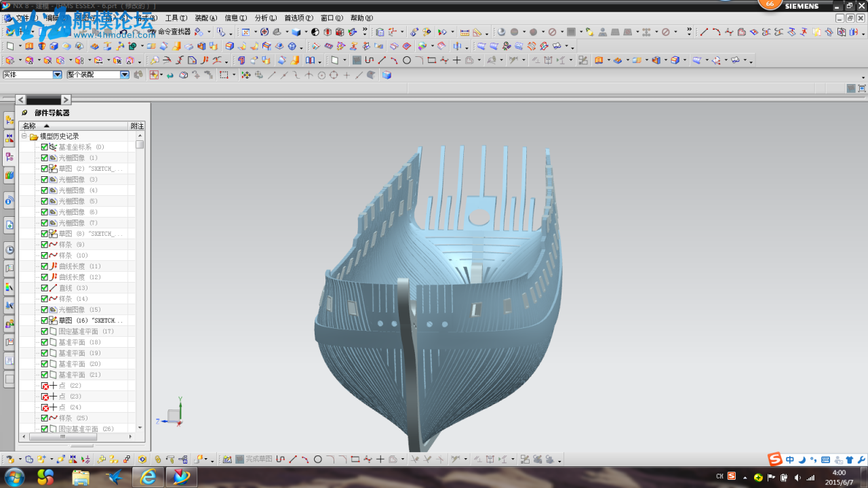
Task: Click the 完成草图 finish sketch button
Action: coord(254,460)
